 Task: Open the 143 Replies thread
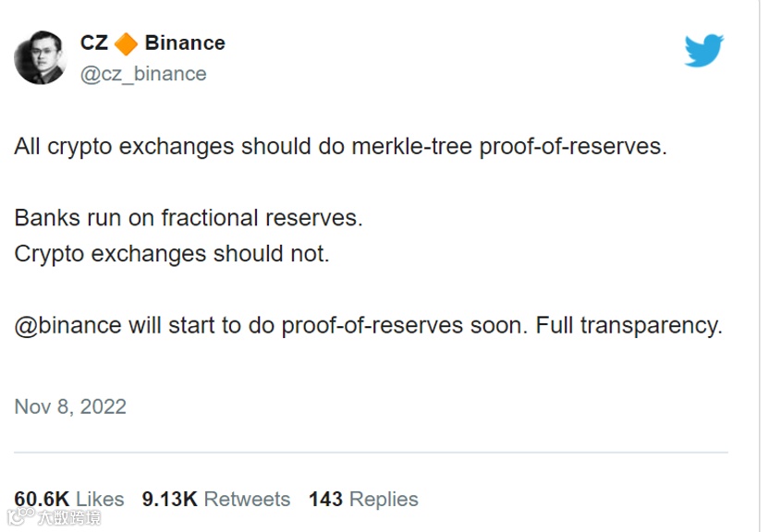[x=363, y=499]
